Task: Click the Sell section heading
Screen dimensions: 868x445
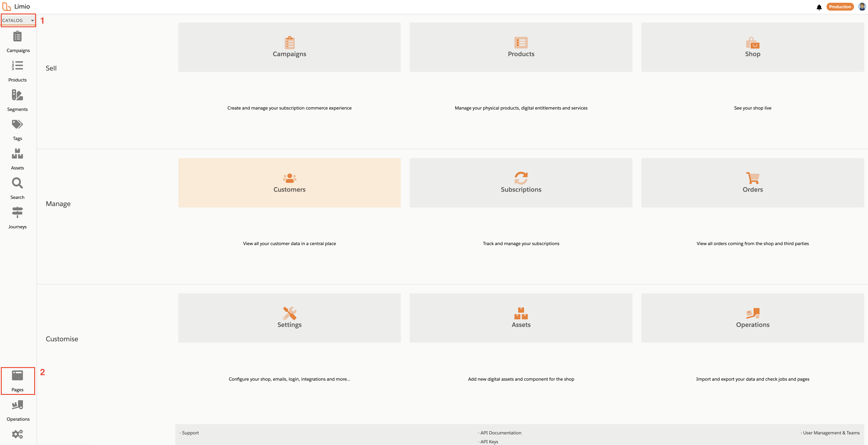Action: [x=51, y=68]
